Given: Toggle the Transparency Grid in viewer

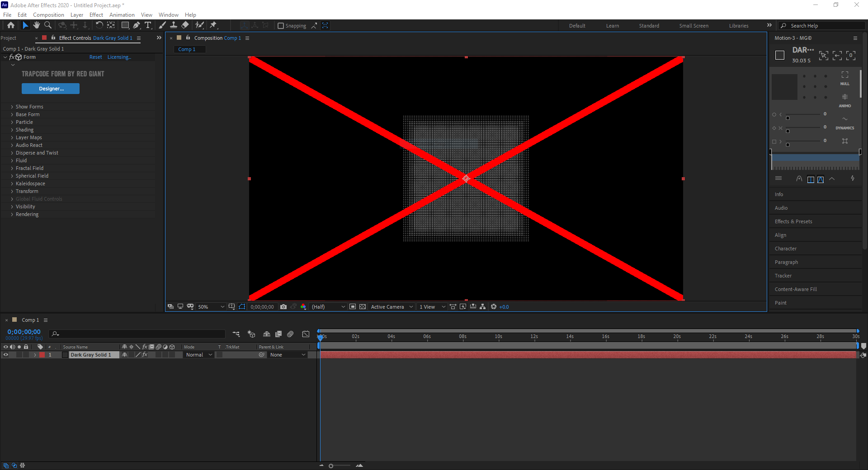Looking at the screenshot, I should (363, 307).
